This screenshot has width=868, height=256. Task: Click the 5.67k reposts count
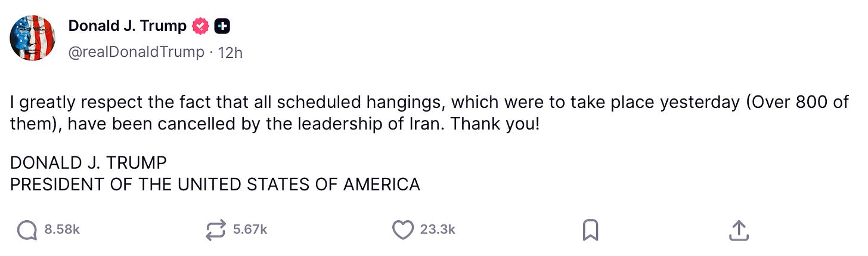click(x=250, y=230)
